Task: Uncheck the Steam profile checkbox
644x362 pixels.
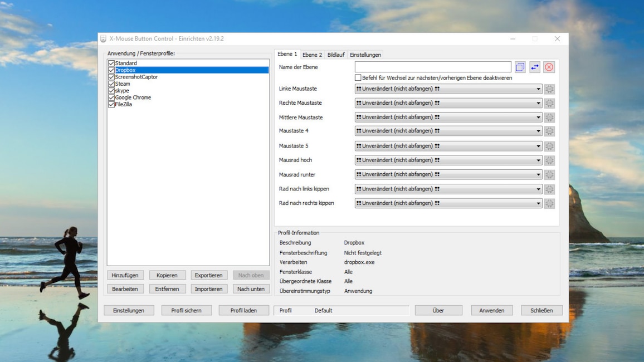Action: click(x=111, y=84)
